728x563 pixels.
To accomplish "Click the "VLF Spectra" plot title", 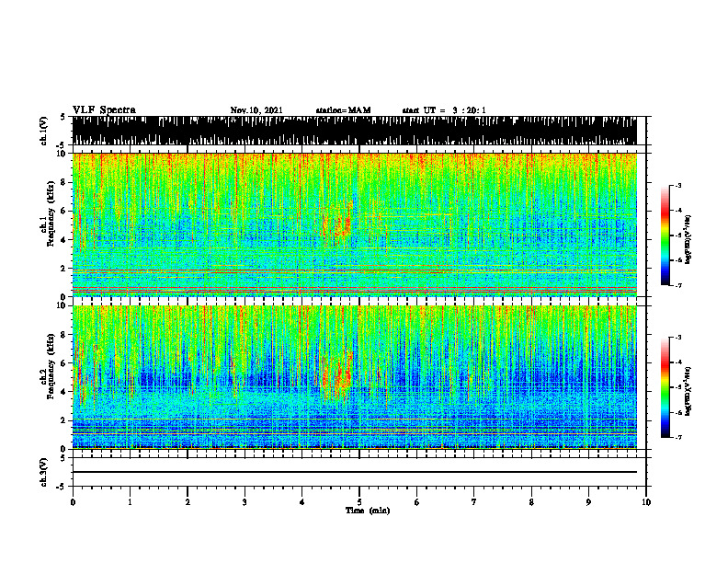I will [x=104, y=110].
